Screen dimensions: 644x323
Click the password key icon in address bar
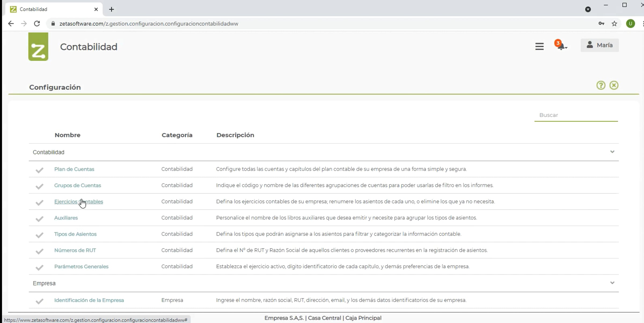[x=601, y=24]
